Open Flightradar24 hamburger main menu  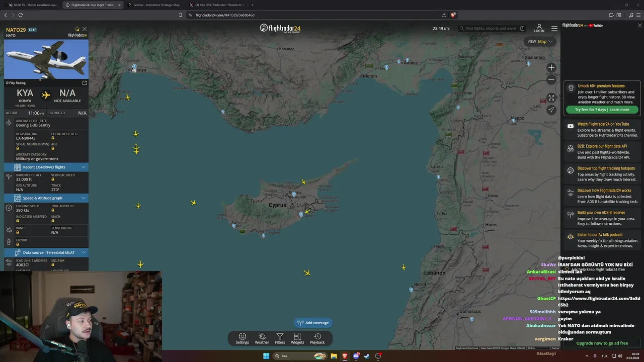[x=554, y=29]
